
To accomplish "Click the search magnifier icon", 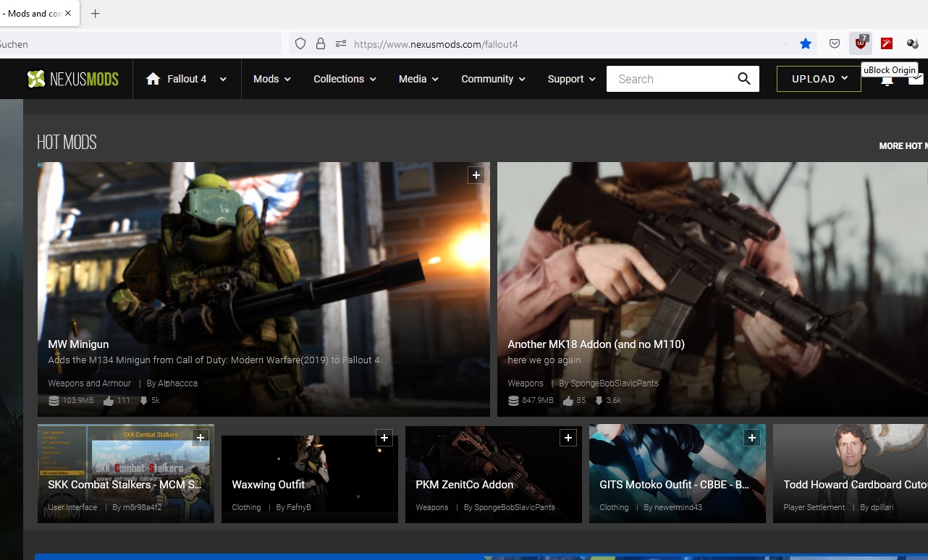I will [x=743, y=79].
